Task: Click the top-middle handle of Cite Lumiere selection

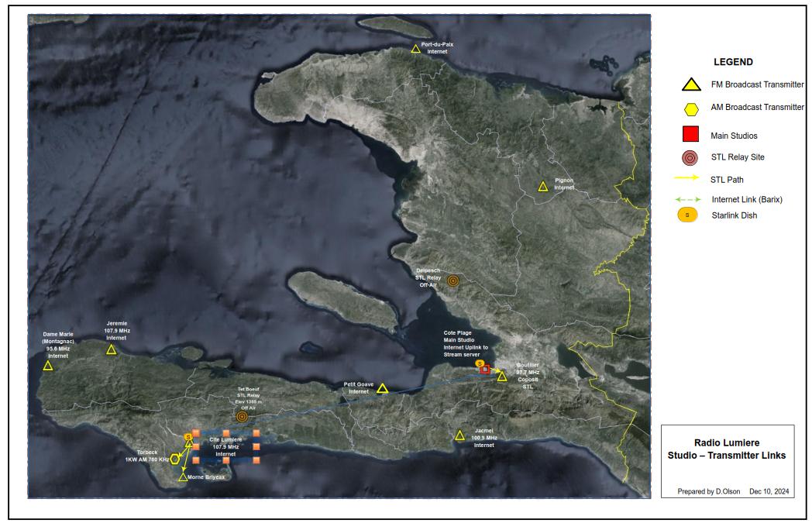Action: (x=225, y=432)
